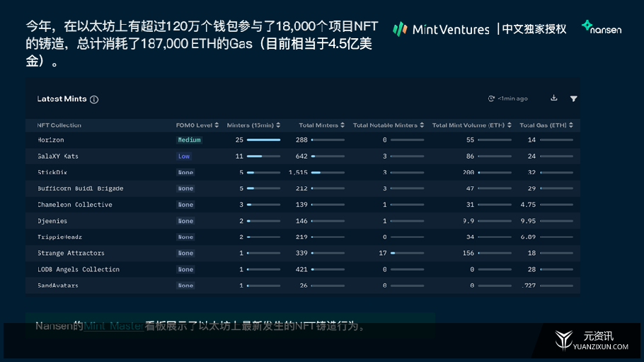Download the Latest Mints table
The width and height of the screenshot is (644, 362).
tap(553, 98)
